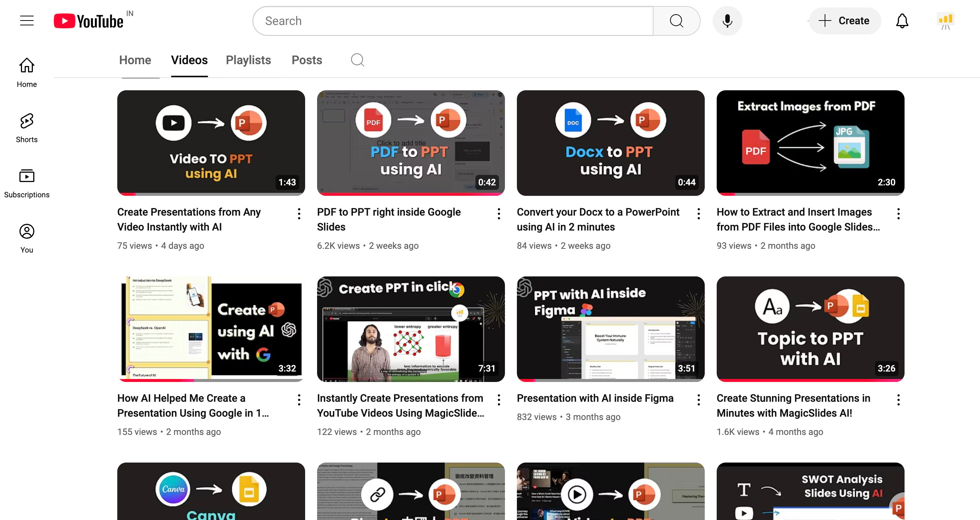The height and width of the screenshot is (520, 980).
Task: Open more actions for Figma presentation video
Action: coord(698,400)
